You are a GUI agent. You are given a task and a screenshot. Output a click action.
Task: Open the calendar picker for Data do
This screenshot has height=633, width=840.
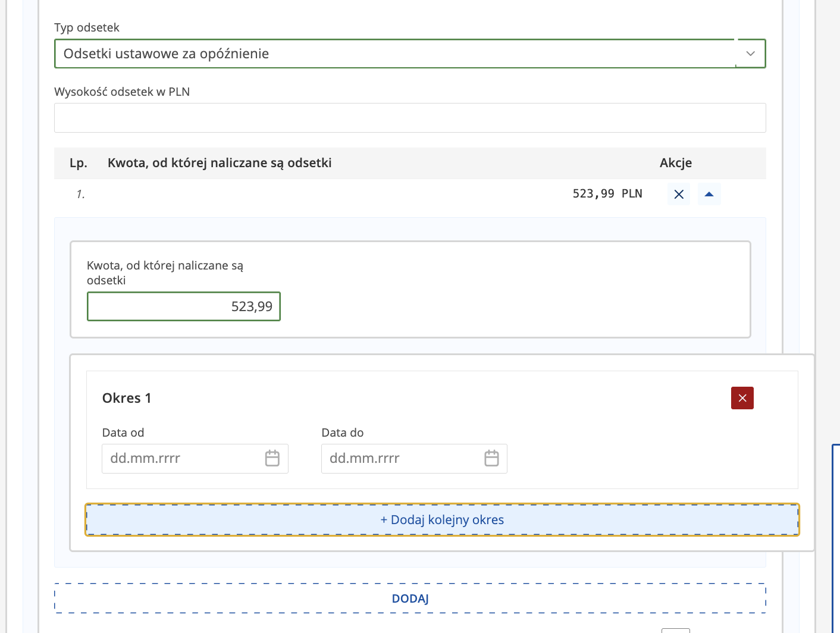(x=492, y=458)
